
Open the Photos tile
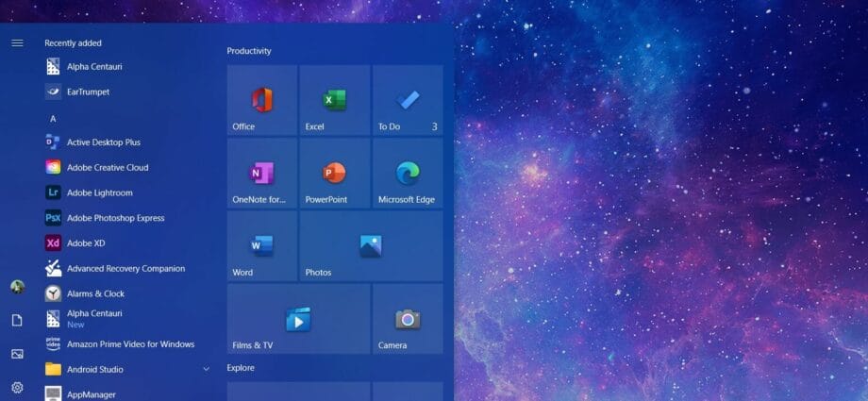pos(371,246)
